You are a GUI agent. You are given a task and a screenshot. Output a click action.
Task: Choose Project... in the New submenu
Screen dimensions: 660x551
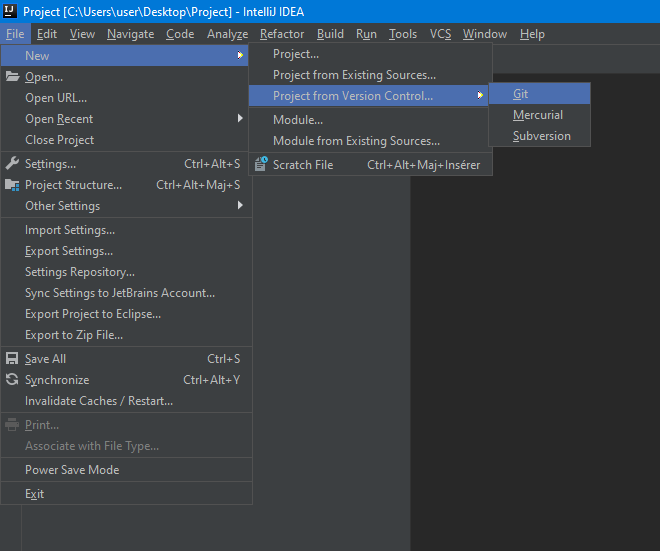click(x=370, y=54)
